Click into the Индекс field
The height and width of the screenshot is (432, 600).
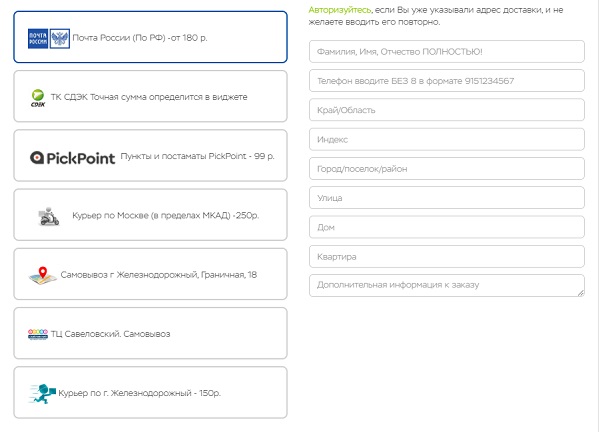[x=447, y=139]
